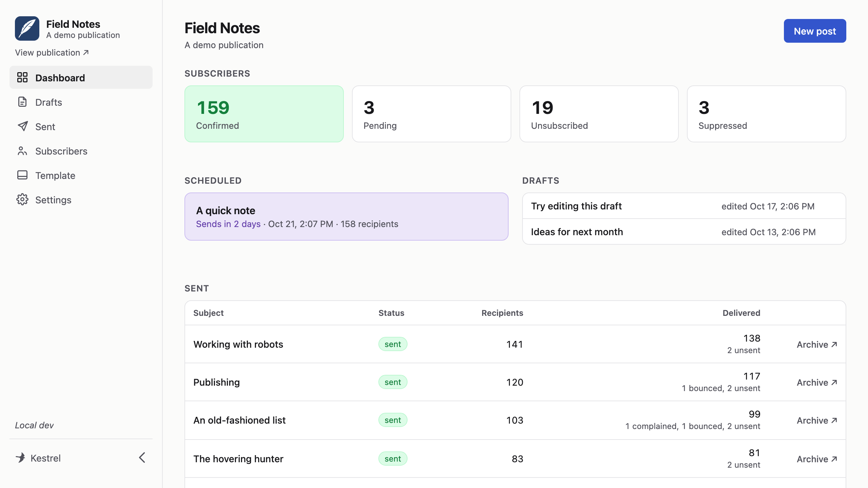Open Archive link for Working with robots
Viewport: 868px width, 488px height.
(817, 344)
